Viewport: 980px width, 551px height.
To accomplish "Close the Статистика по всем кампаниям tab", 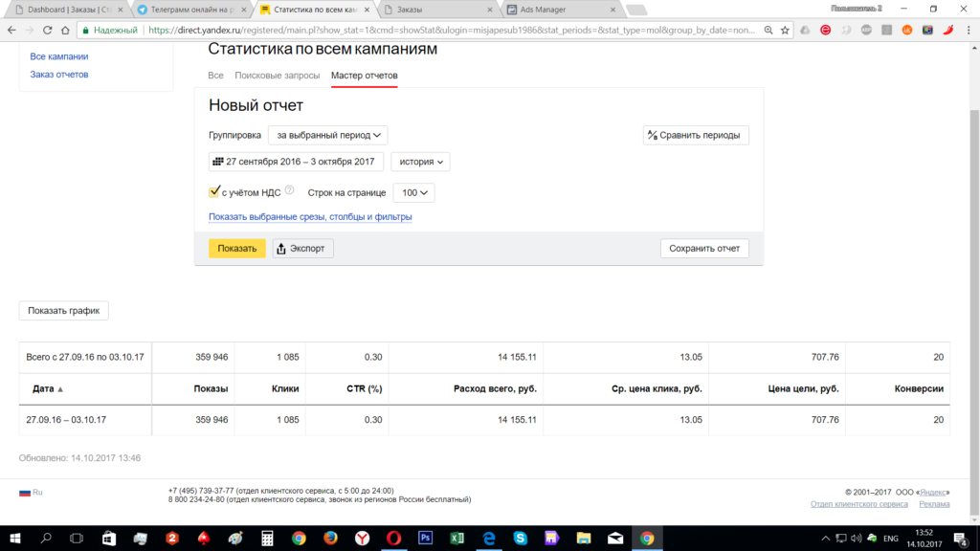I will (x=367, y=10).
